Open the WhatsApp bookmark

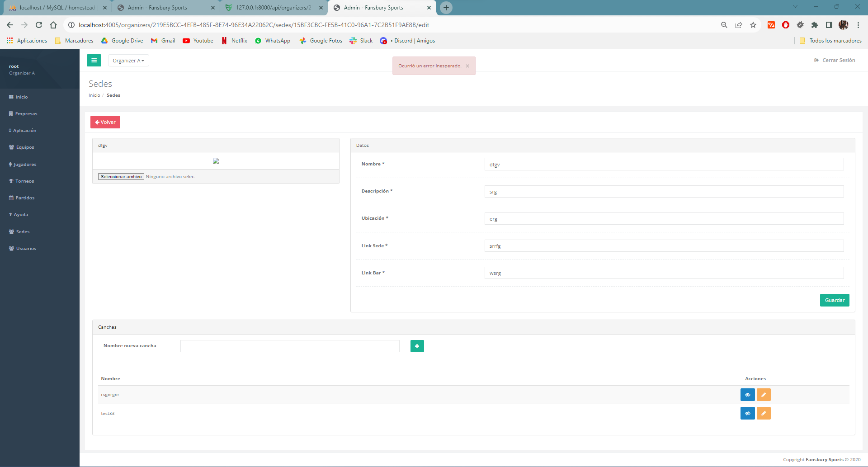click(273, 41)
